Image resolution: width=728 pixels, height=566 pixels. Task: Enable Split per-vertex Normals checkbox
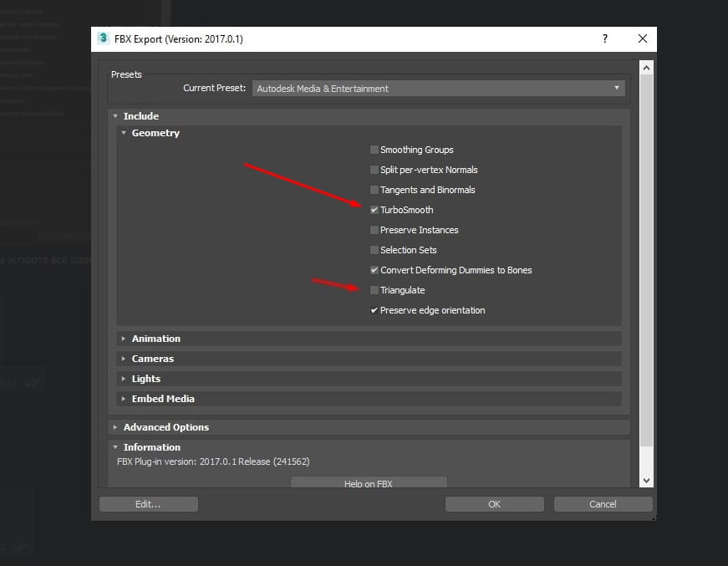click(374, 170)
